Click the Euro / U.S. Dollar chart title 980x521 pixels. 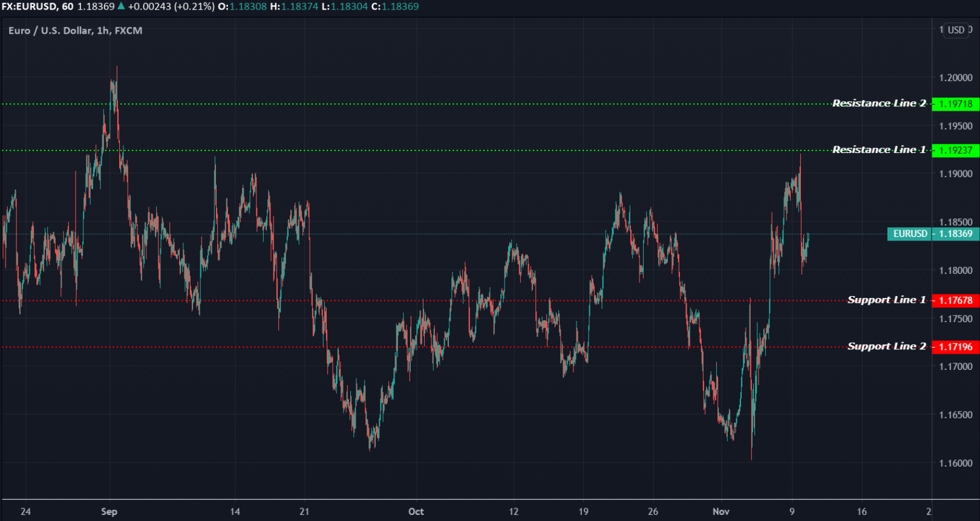pos(76,30)
